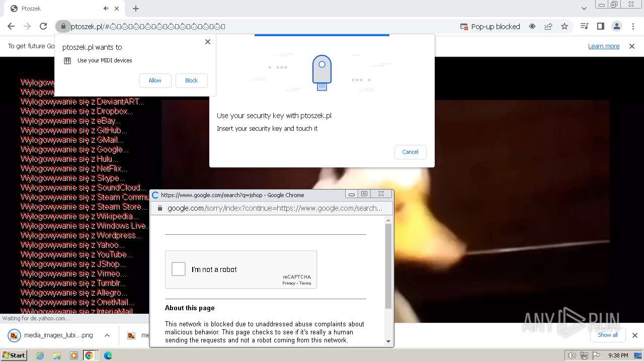Open reCAPTCHA Terms link
Image resolution: width=644 pixels, height=362 pixels.
(305, 283)
